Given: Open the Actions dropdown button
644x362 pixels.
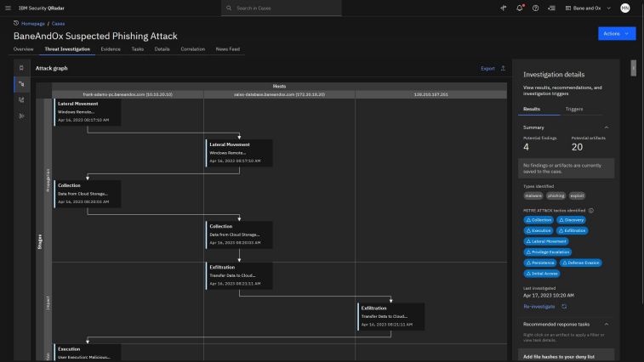Looking at the screenshot, I should click(617, 33).
